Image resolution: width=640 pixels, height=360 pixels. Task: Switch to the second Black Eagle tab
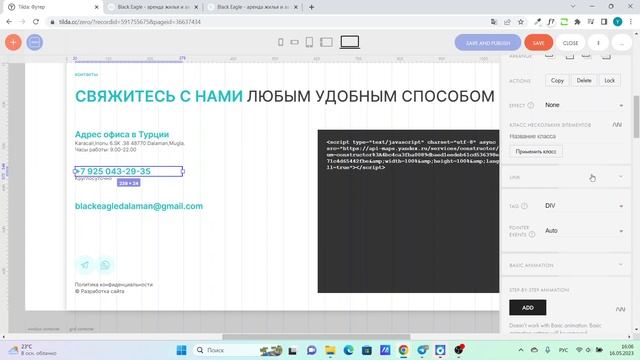pos(153,7)
